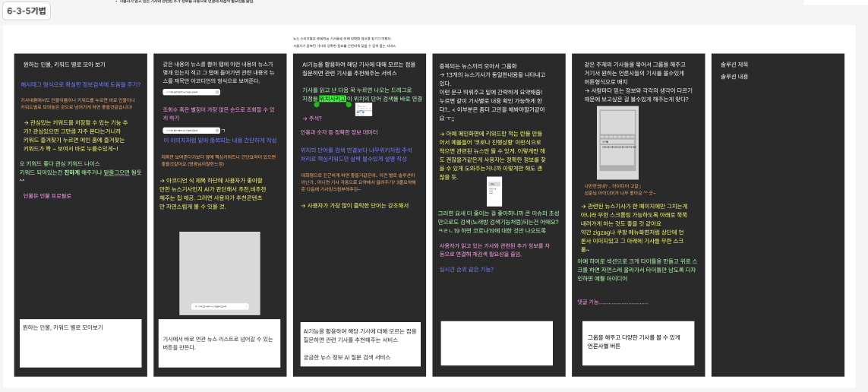Click the gray wireframe image in fifth card
868x392 pixels.
tap(618, 143)
